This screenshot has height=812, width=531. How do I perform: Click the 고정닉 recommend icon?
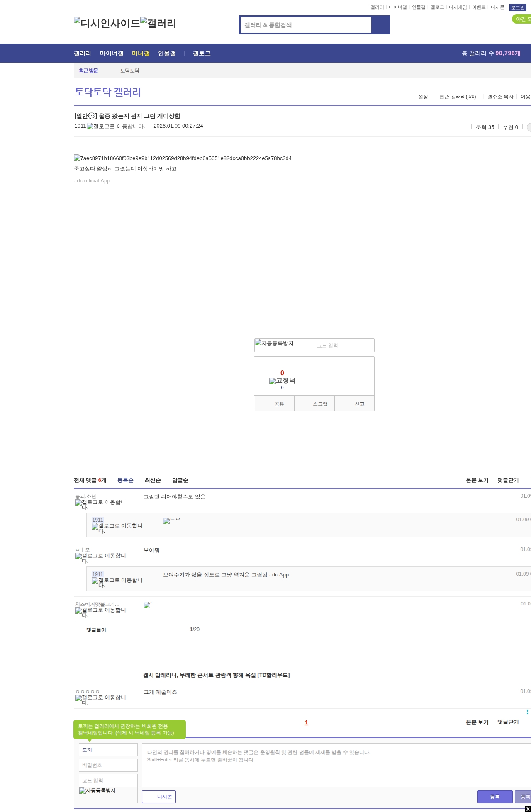282,381
